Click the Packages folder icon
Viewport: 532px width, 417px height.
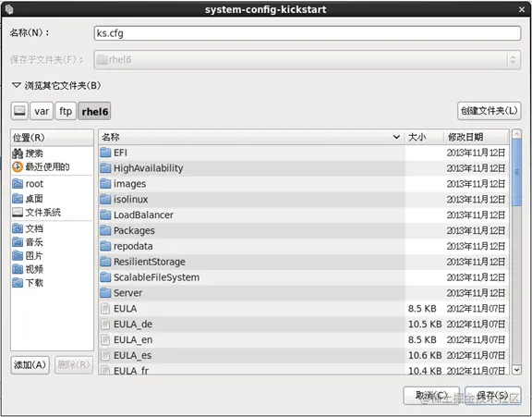click(x=105, y=230)
